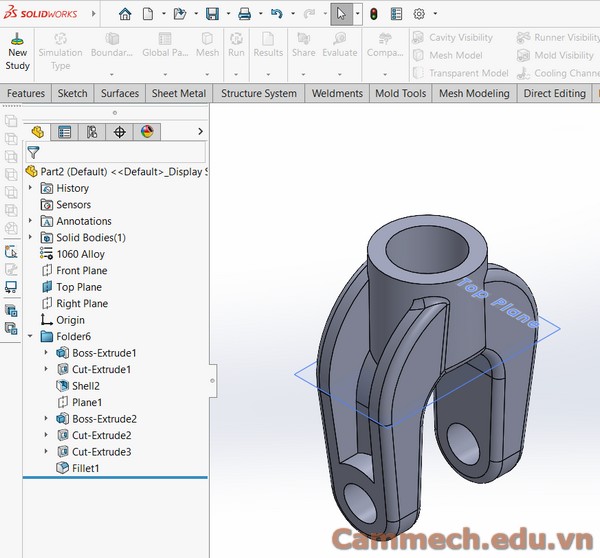Image resolution: width=600 pixels, height=558 pixels.
Task: Click the Results button
Action: 268,52
